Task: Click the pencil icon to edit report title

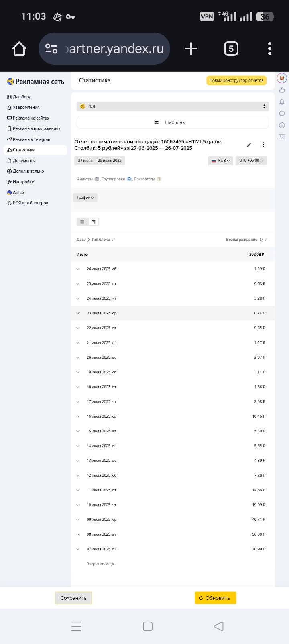Action: pos(249,145)
